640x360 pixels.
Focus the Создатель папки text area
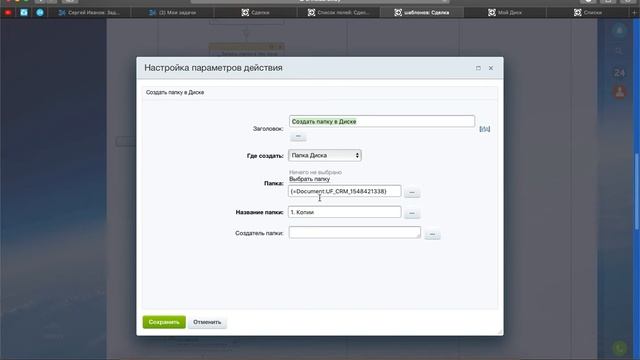[x=355, y=232]
